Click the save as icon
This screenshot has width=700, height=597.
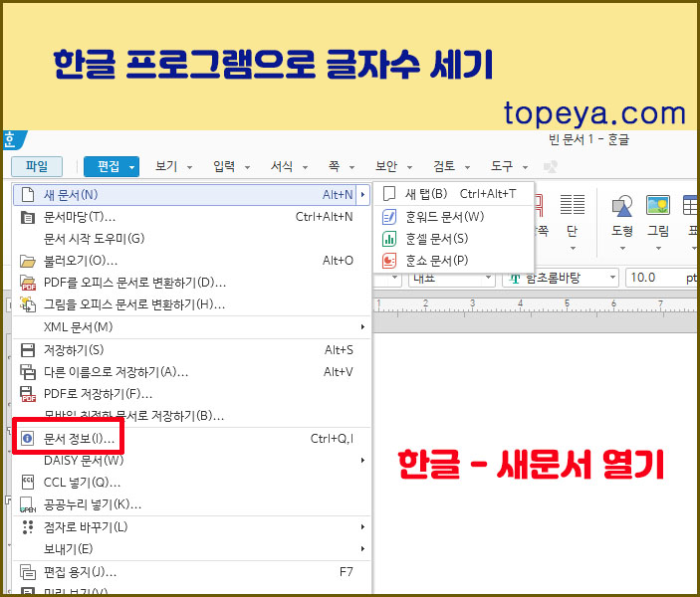pyautogui.click(x=28, y=372)
